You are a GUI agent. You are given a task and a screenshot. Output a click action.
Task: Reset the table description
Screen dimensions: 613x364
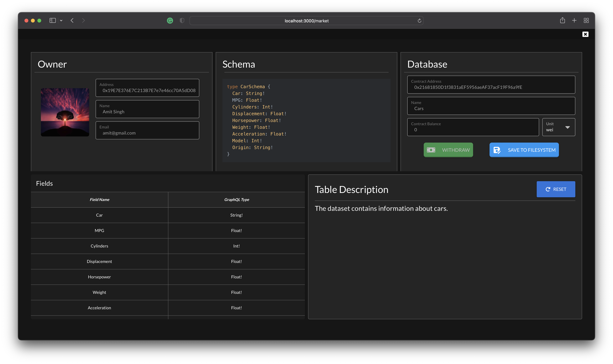point(556,189)
